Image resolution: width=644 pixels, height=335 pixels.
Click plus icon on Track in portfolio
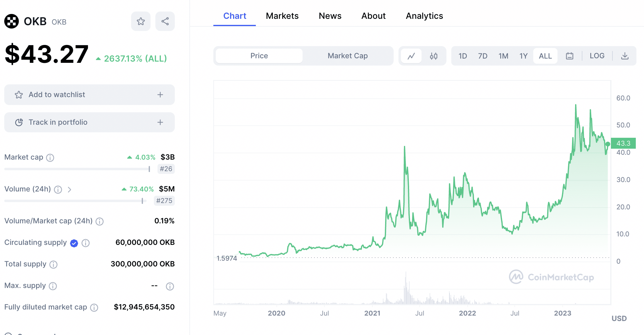tap(160, 122)
